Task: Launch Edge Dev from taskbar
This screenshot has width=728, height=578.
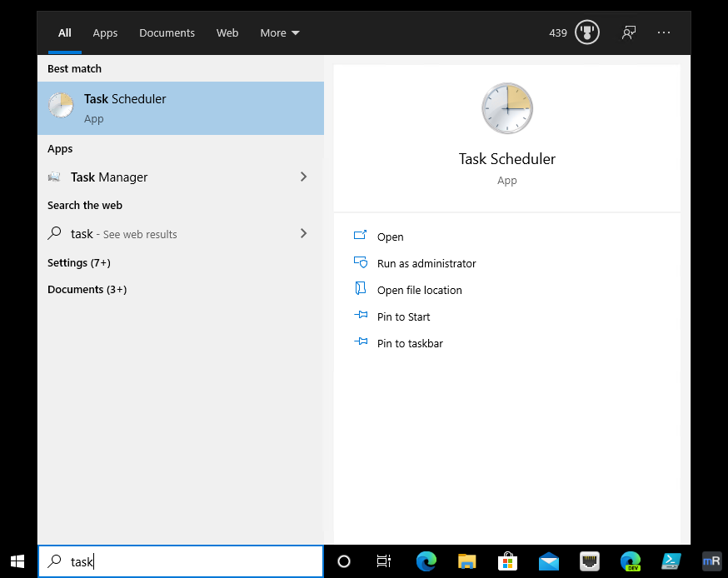Action: [631, 561]
